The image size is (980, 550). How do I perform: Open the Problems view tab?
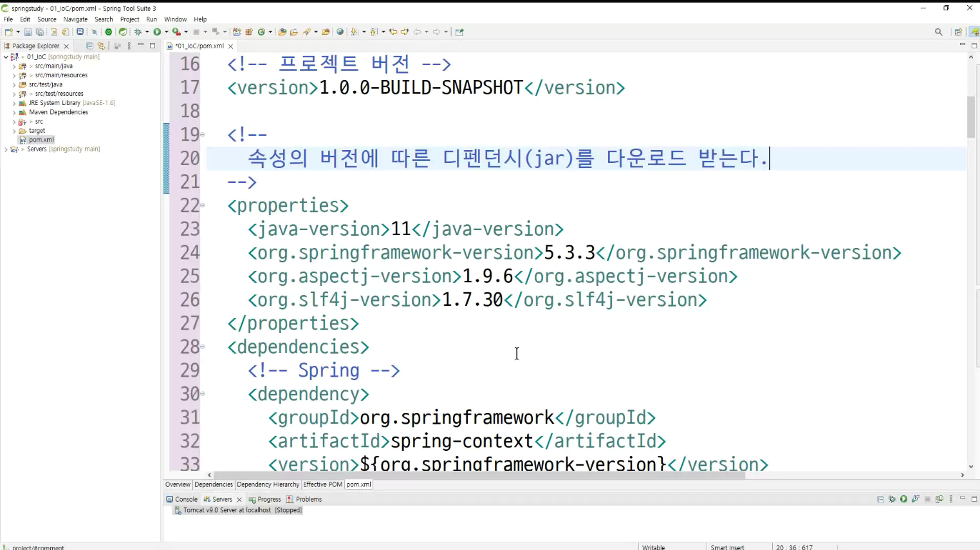pos(304,499)
